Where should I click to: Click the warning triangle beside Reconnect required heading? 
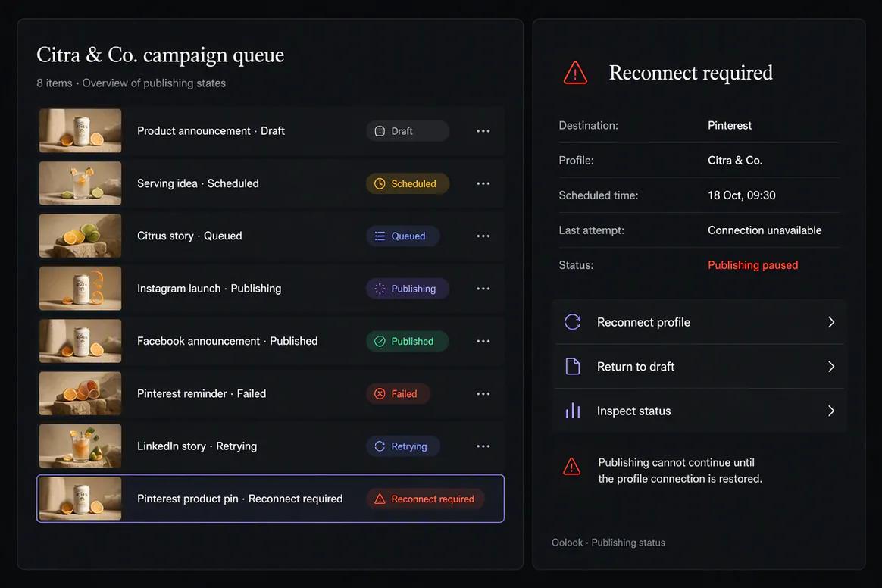pyautogui.click(x=575, y=73)
